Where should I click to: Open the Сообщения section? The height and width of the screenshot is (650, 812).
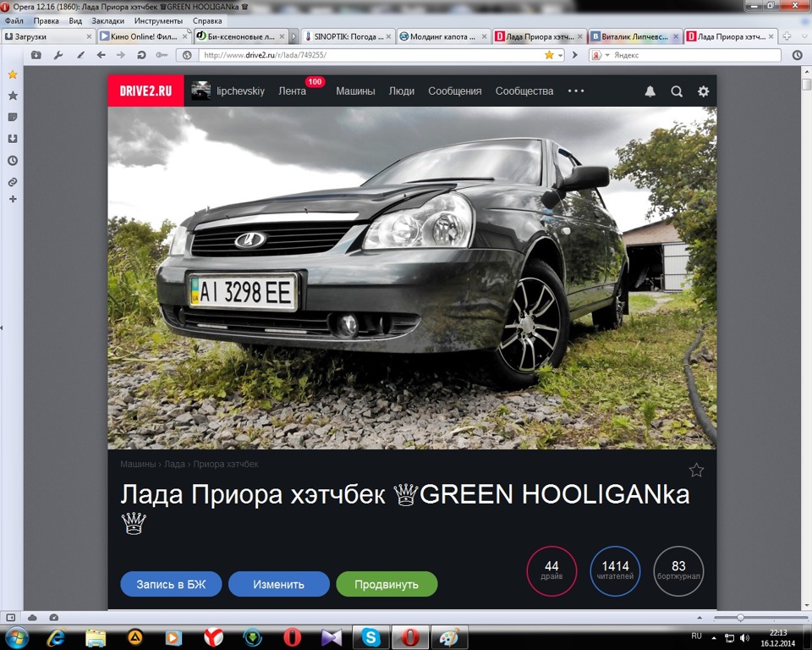pos(455,91)
